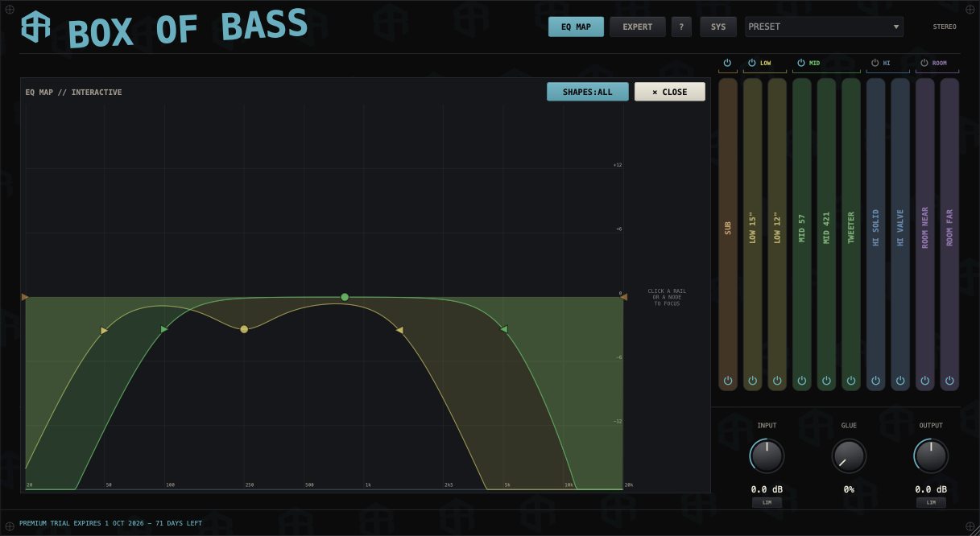Image resolution: width=980 pixels, height=536 pixels.
Task: Toggle the LIM button under OUTPUT
Action: 931,502
